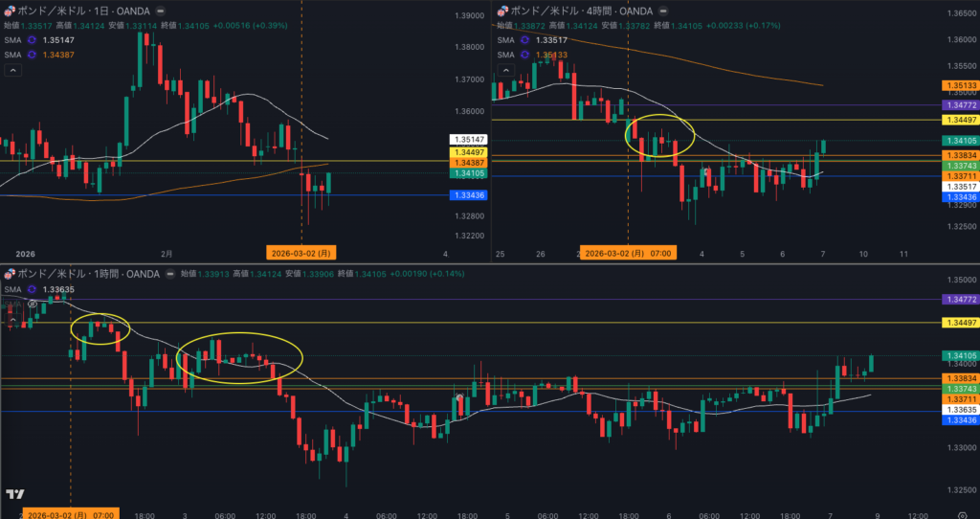The width and height of the screenshot is (980, 519).
Task: Click the orange 1.34387 SMA indicator icon on daily chart
Action: pos(31,55)
